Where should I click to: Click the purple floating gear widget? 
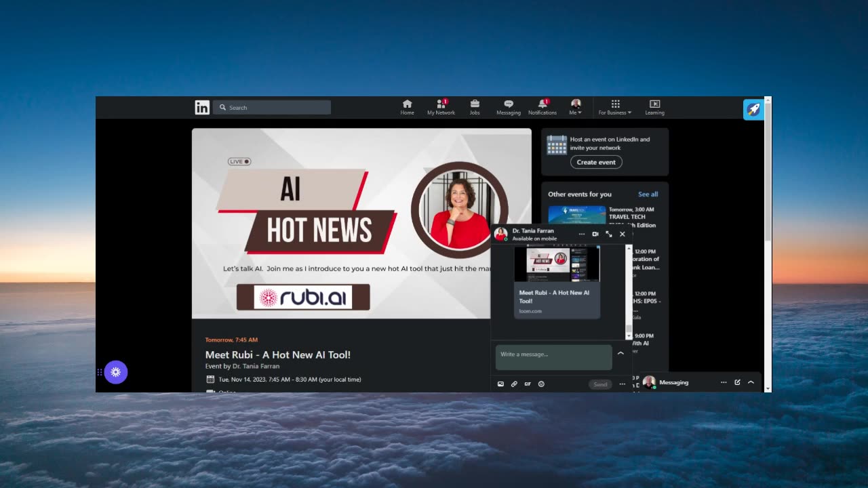[116, 372]
